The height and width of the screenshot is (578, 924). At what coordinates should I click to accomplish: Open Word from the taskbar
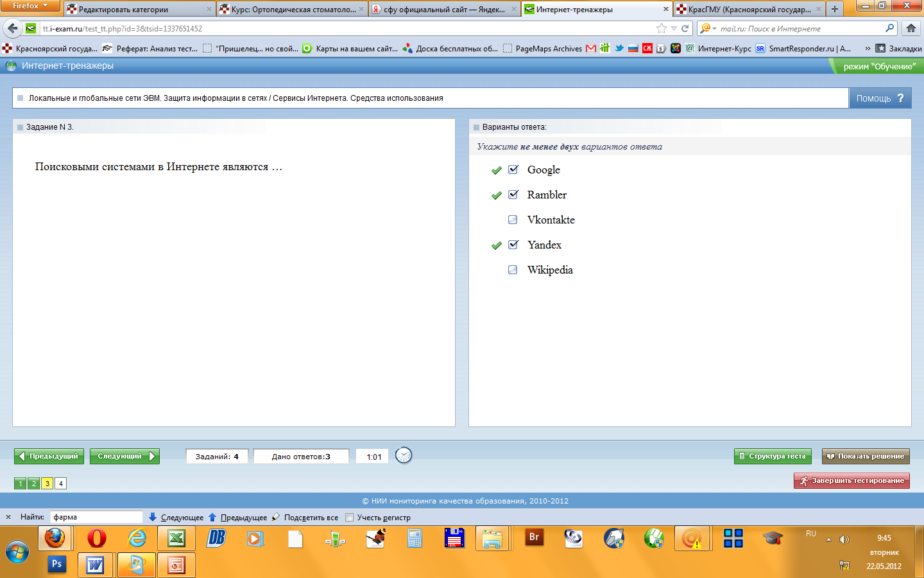pos(95,565)
